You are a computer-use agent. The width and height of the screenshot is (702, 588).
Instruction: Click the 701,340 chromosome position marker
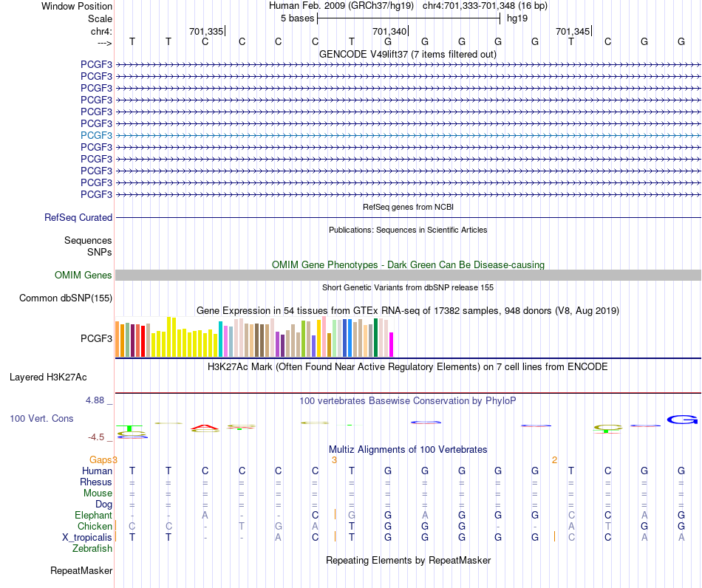pos(390,31)
